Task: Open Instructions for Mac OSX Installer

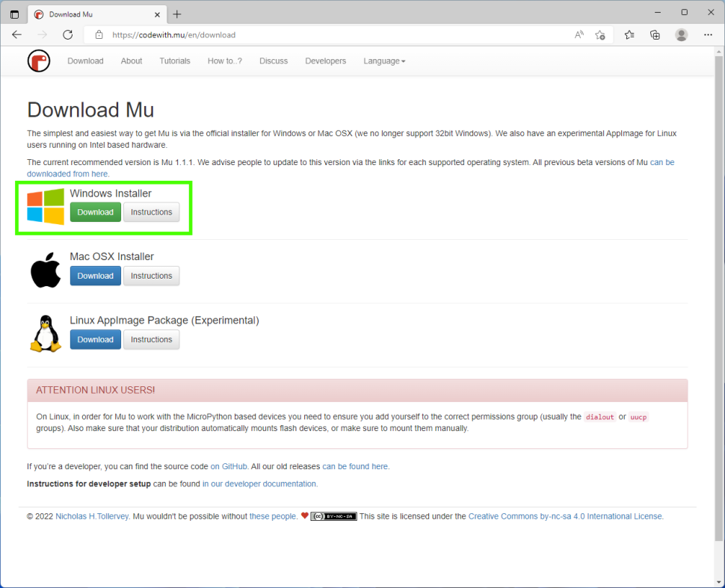Action: pyautogui.click(x=151, y=276)
